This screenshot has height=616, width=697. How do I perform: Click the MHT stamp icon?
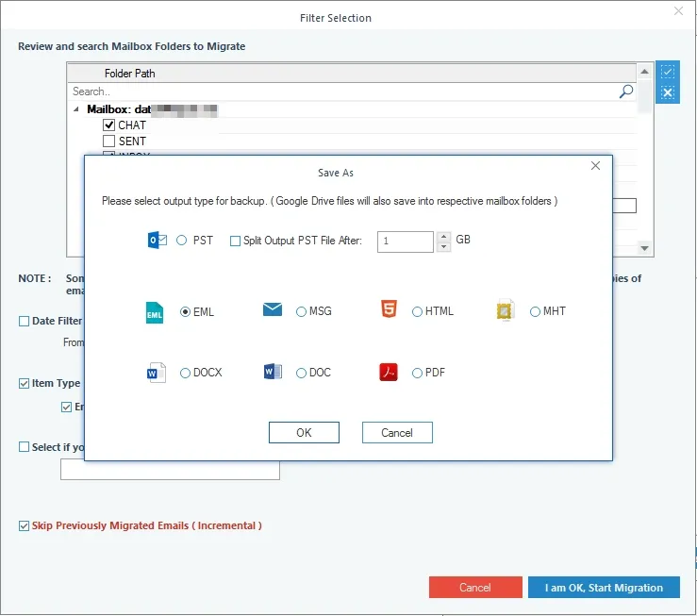pyautogui.click(x=505, y=309)
